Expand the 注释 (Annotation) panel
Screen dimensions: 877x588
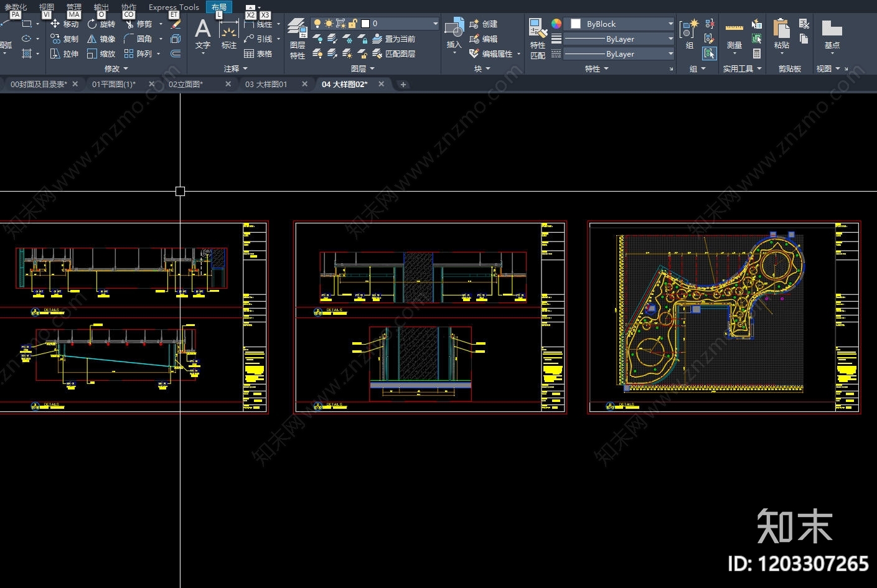click(x=235, y=68)
